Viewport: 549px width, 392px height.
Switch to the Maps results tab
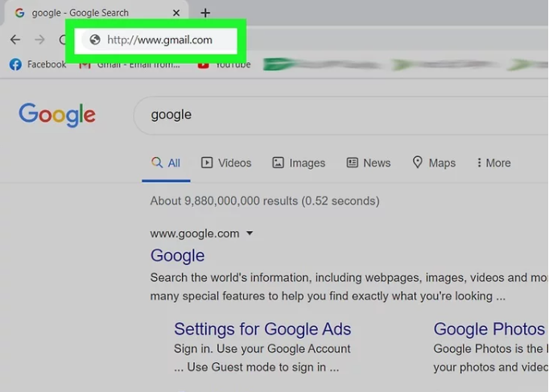(434, 163)
